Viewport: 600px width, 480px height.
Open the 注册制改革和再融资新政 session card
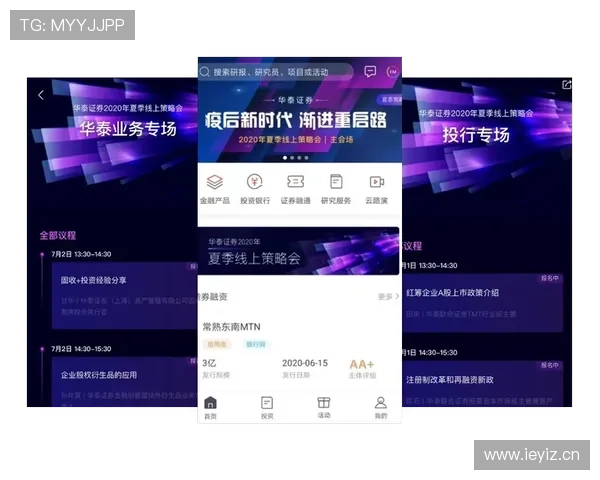(x=482, y=384)
